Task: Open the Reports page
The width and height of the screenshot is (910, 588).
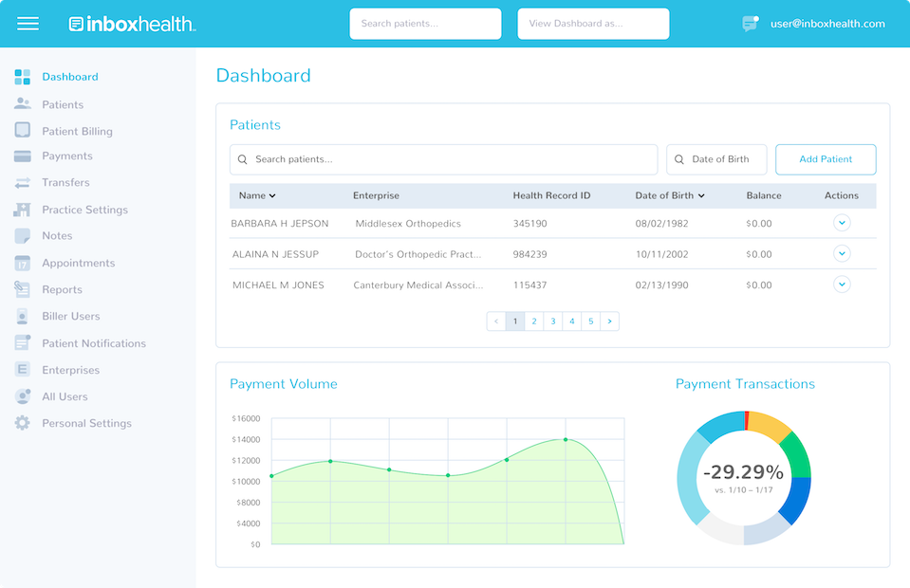Action: coord(62,290)
